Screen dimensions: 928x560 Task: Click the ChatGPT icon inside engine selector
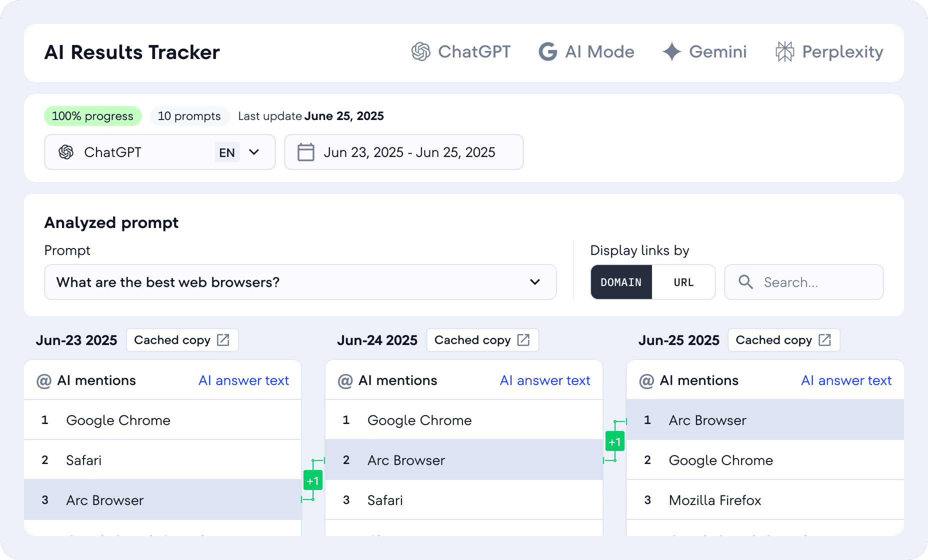click(66, 152)
